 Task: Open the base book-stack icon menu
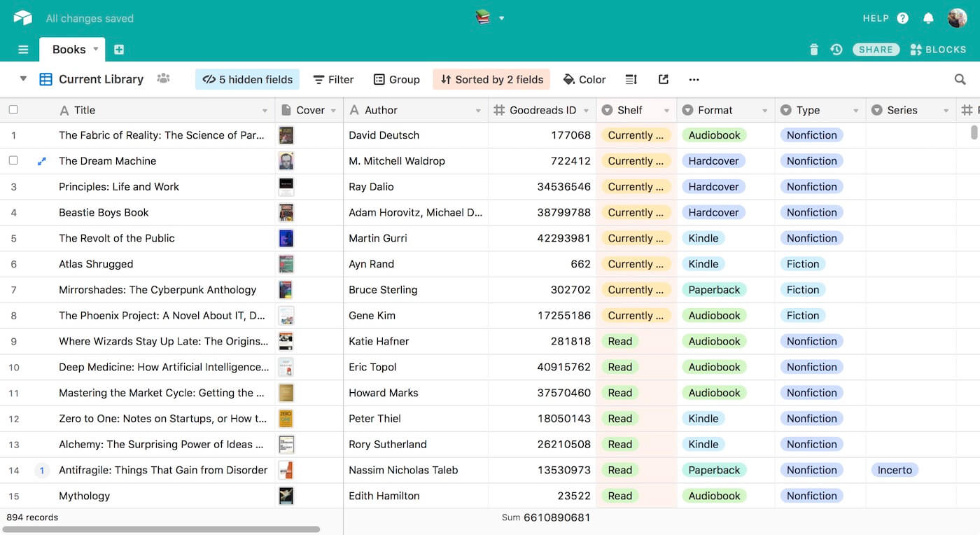[x=483, y=18]
